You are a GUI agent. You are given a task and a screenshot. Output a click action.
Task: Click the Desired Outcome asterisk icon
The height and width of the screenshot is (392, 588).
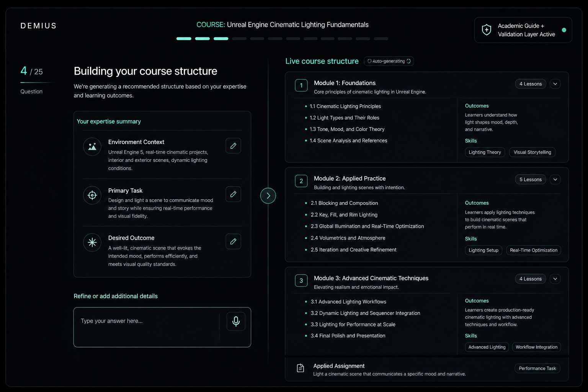(92, 242)
